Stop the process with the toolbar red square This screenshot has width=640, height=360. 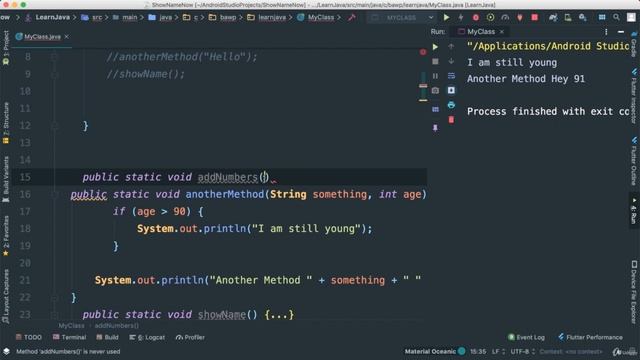point(534,18)
